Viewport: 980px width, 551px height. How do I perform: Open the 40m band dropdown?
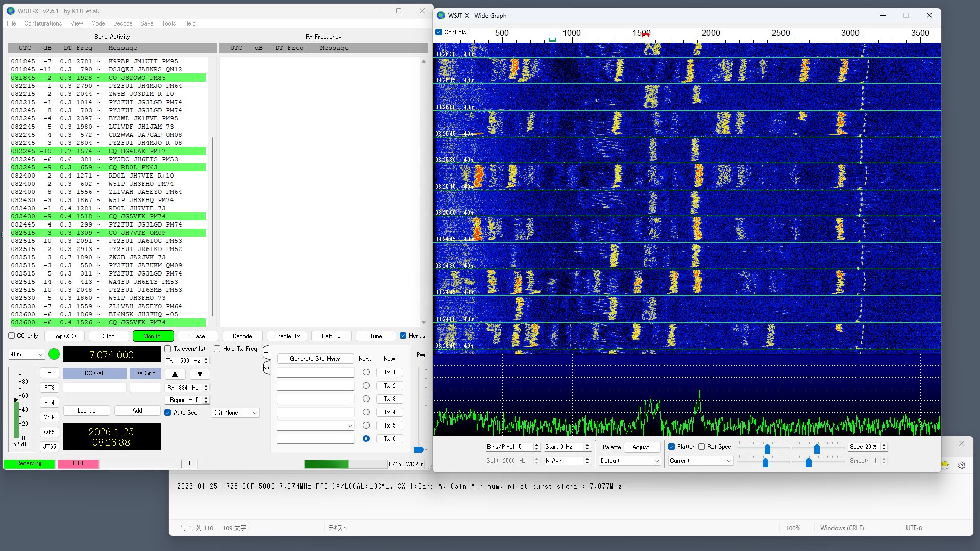coord(27,354)
